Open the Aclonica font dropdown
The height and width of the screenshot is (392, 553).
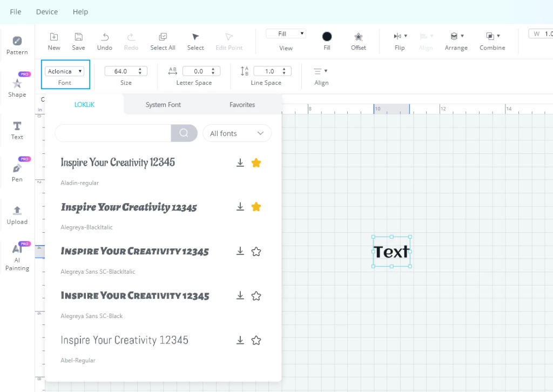(x=65, y=71)
